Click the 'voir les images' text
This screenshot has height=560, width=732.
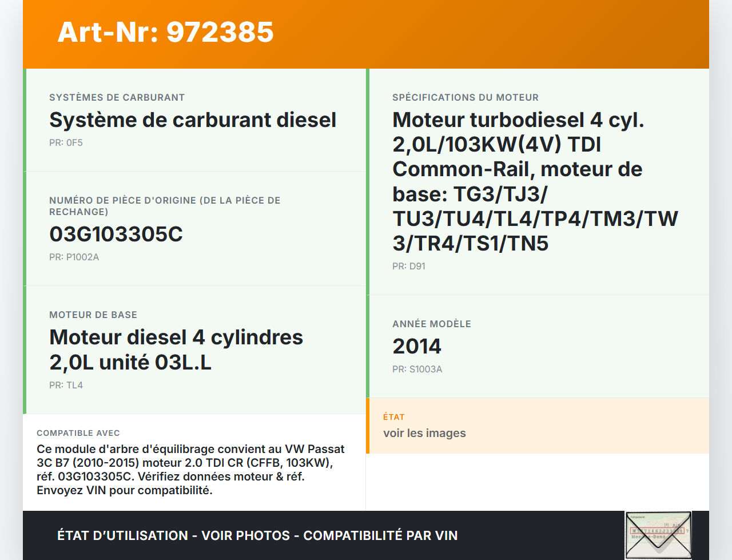424,433
